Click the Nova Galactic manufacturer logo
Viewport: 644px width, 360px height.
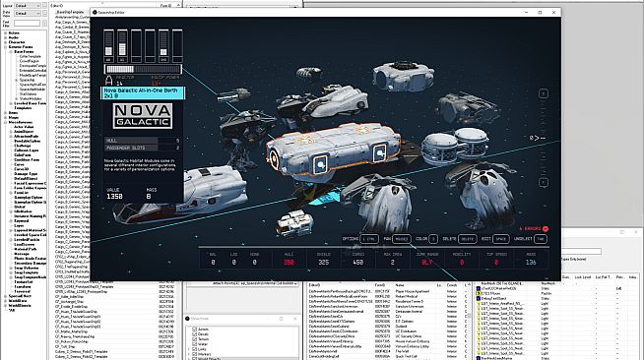143,116
